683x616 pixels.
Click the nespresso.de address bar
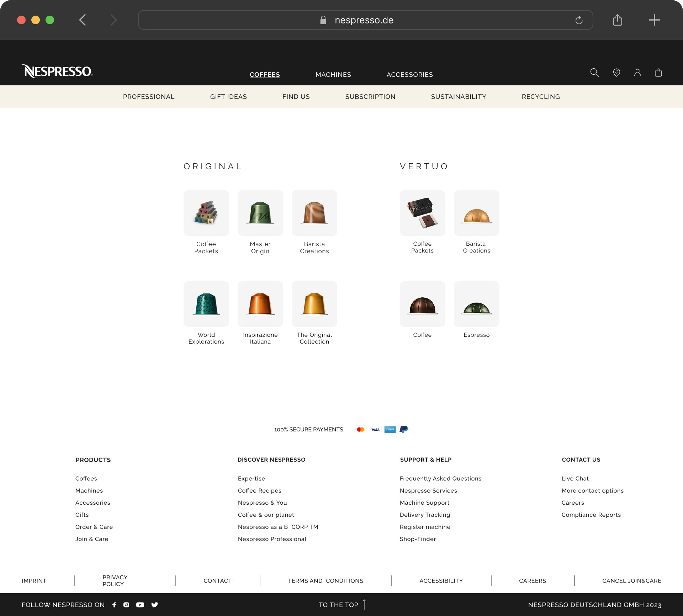click(365, 20)
